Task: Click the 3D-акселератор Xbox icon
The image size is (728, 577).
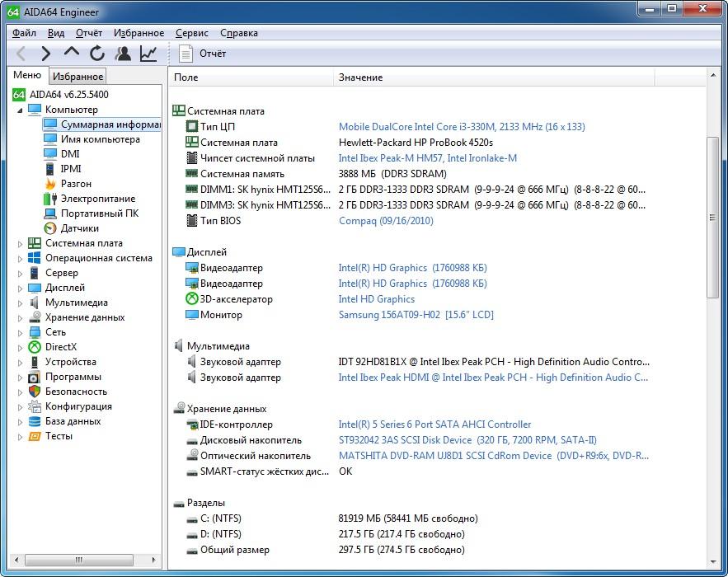Action: pyautogui.click(x=192, y=299)
